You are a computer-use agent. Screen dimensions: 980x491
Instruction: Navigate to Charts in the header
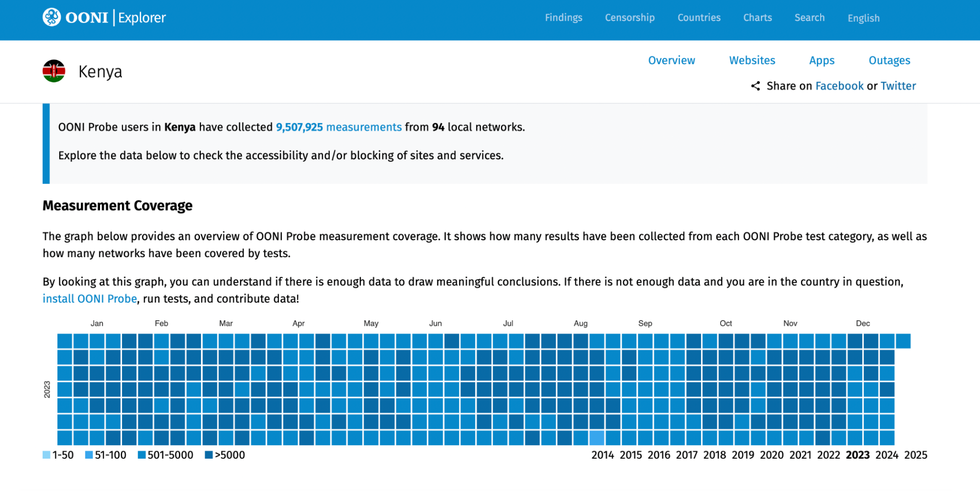point(757,18)
